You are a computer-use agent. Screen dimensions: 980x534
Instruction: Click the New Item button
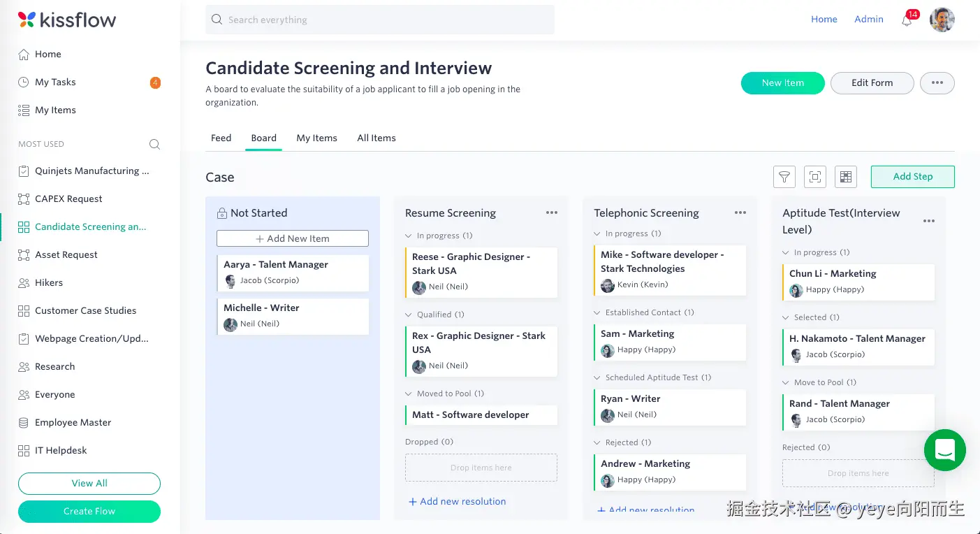coord(782,82)
